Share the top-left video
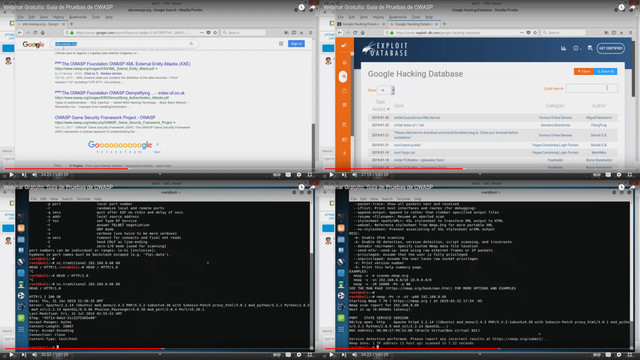The width and height of the screenshot is (640, 360). pyautogui.click(x=312, y=7)
